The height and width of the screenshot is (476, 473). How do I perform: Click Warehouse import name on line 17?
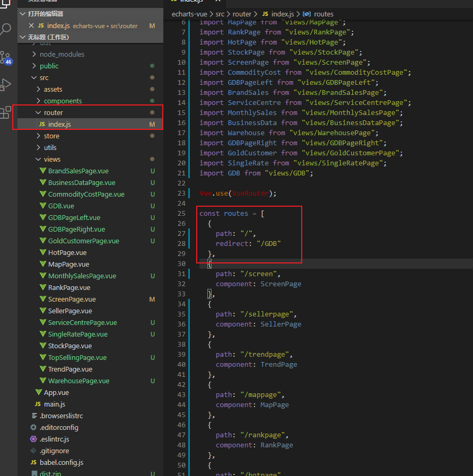click(246, 133)
